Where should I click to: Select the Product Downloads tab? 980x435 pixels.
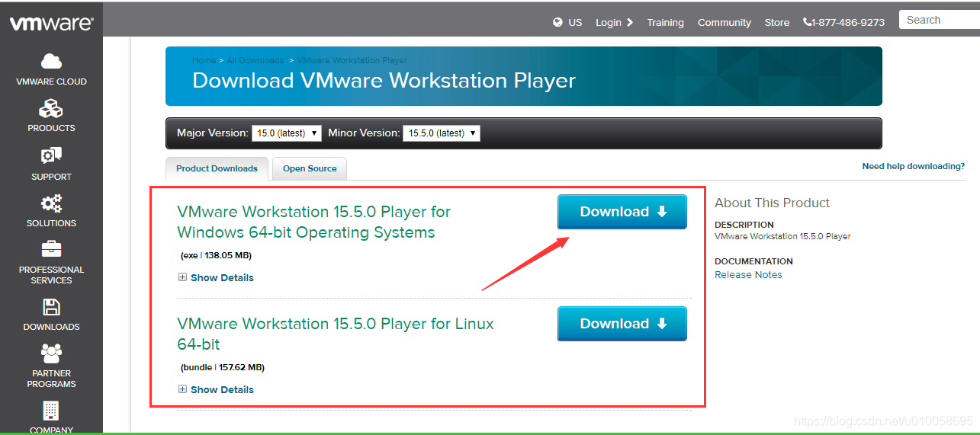click(217, 168)
